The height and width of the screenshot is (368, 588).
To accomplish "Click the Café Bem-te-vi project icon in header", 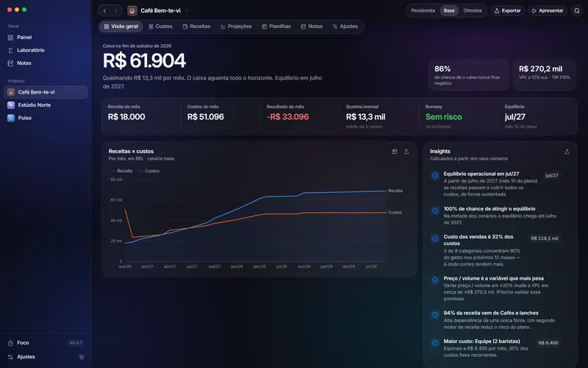I will (132, 10).
